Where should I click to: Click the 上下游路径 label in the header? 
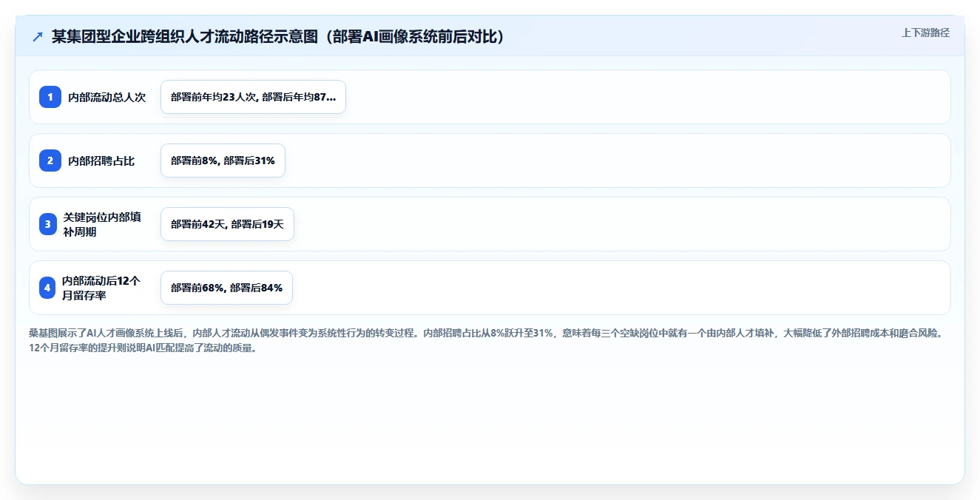(x=925, y=33)
